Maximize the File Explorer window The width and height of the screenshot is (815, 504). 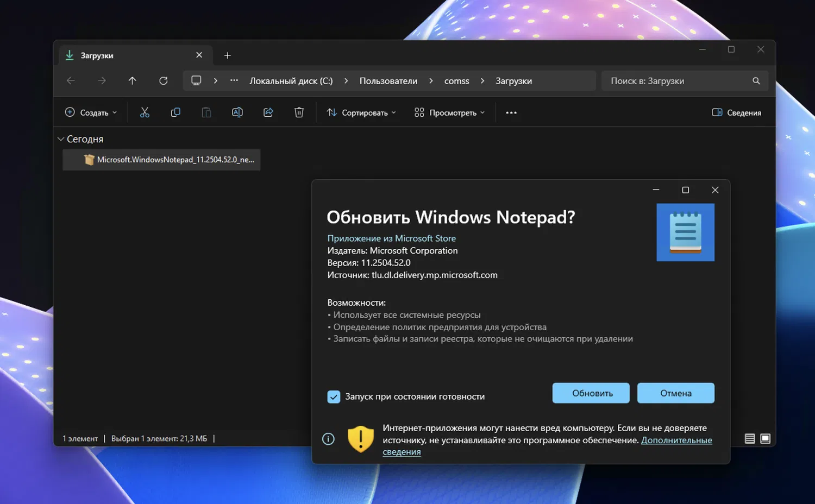[731, 49]
